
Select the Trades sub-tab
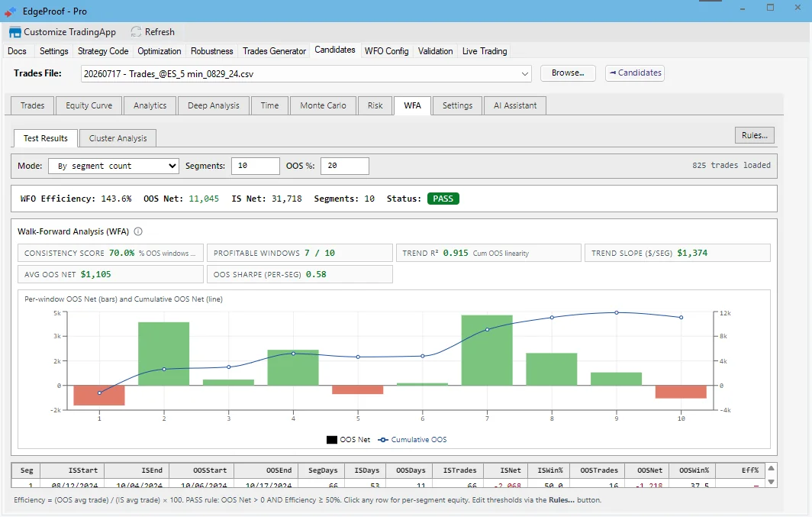32,105
